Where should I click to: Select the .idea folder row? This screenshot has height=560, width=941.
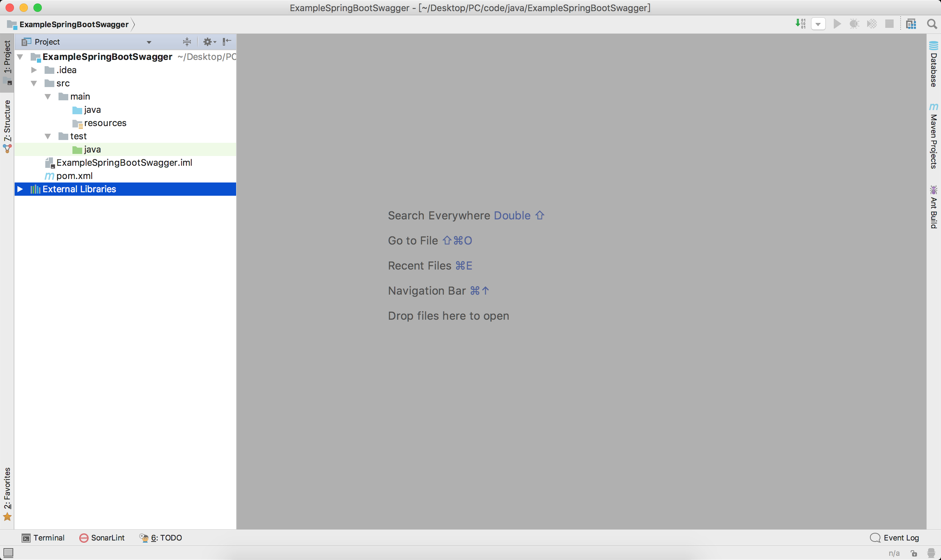point(125,70)
